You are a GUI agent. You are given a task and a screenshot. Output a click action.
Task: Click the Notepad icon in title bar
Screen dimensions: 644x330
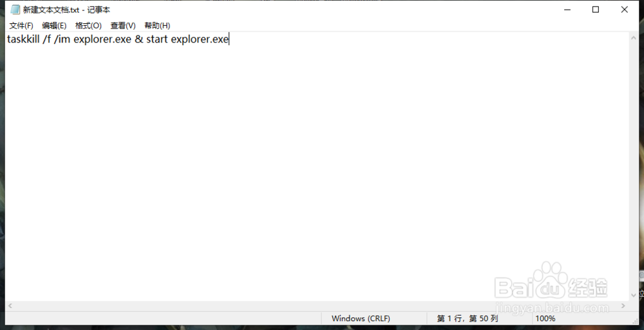coord(15,10)
